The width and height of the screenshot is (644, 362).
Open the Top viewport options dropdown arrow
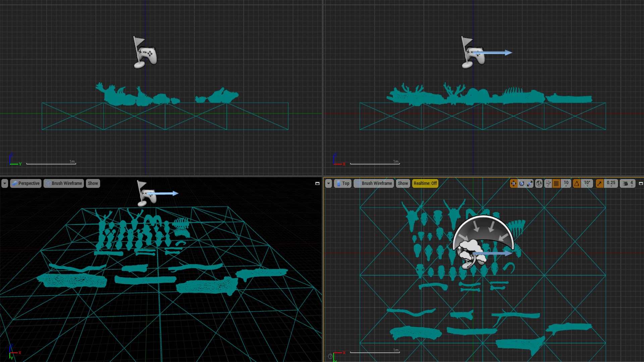pyautogui.click(x=329, y=183)
